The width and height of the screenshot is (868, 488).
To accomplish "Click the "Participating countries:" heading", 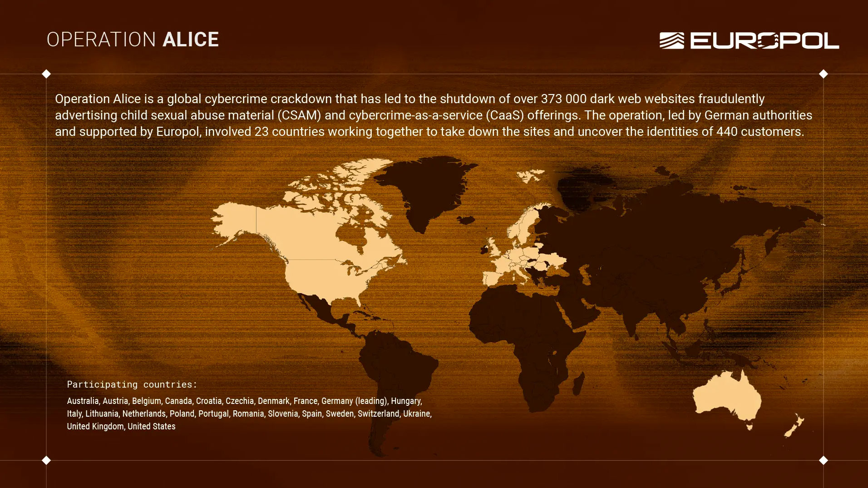I will click(132, 384).
